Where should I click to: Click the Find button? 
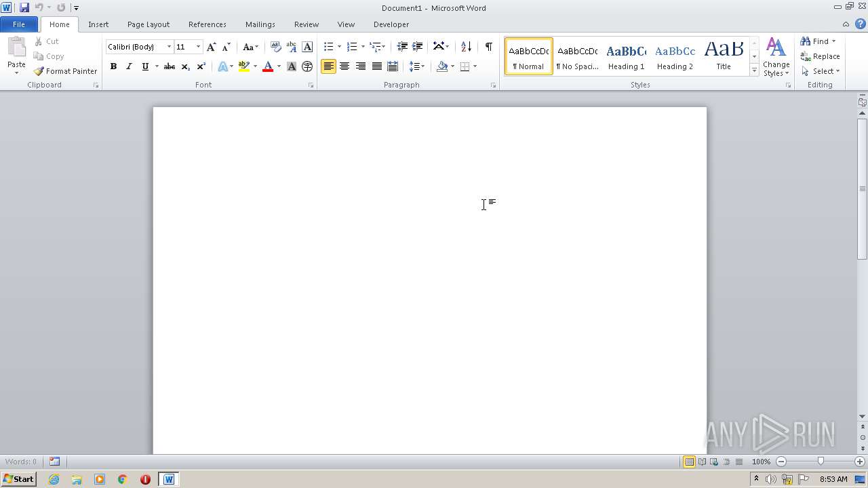click(x=814, y=41)
